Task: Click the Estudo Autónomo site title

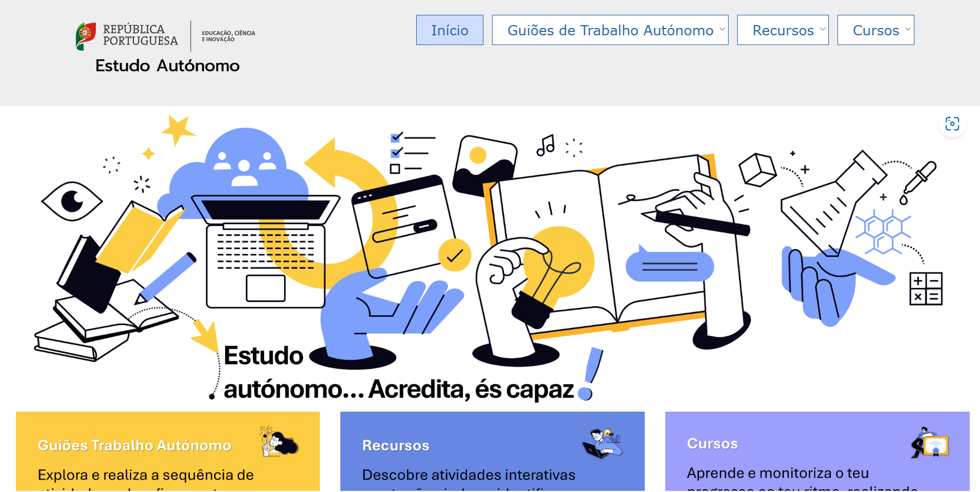Action: pyautogui.click(x=167, y=66)
